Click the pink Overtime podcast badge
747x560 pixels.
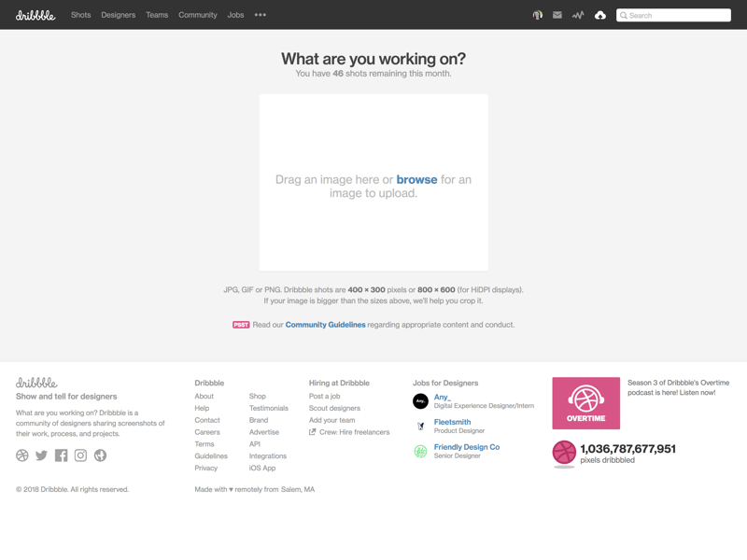click(x=587, y=402)
